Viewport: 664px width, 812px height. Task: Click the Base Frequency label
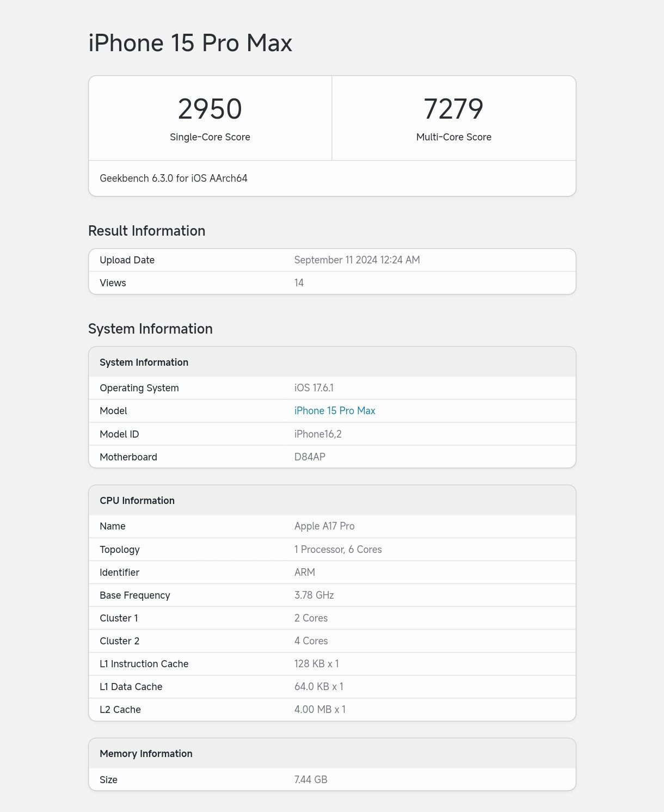pyautogui.click(x=135, y=595)
